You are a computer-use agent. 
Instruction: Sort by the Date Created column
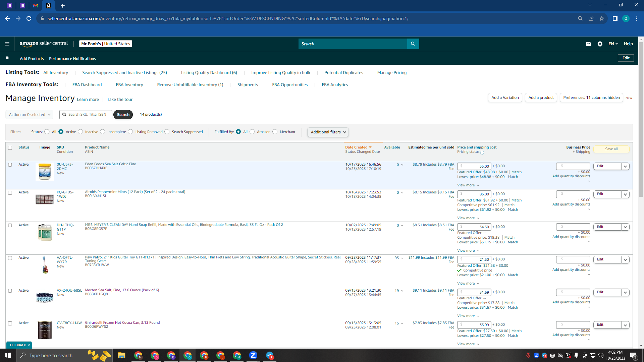[358, 147]
